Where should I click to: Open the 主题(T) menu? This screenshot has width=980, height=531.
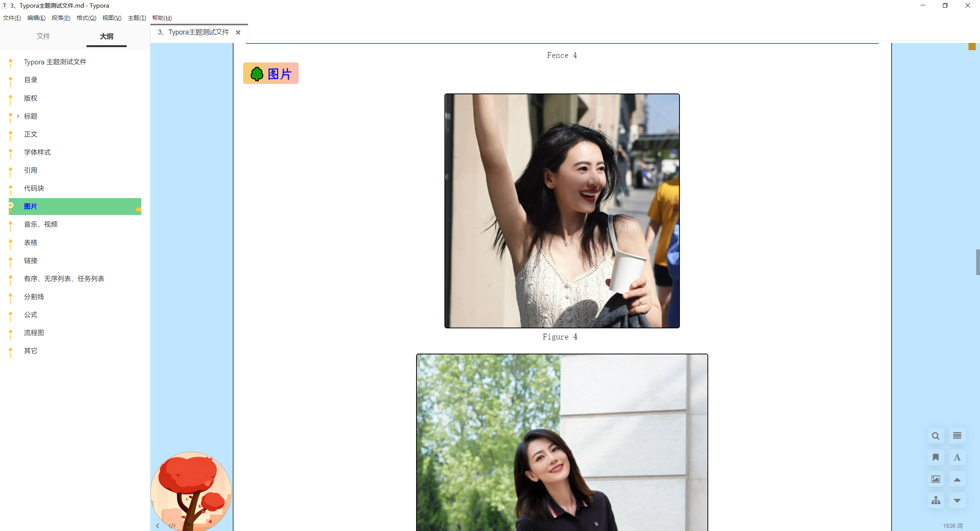(137, 18)
